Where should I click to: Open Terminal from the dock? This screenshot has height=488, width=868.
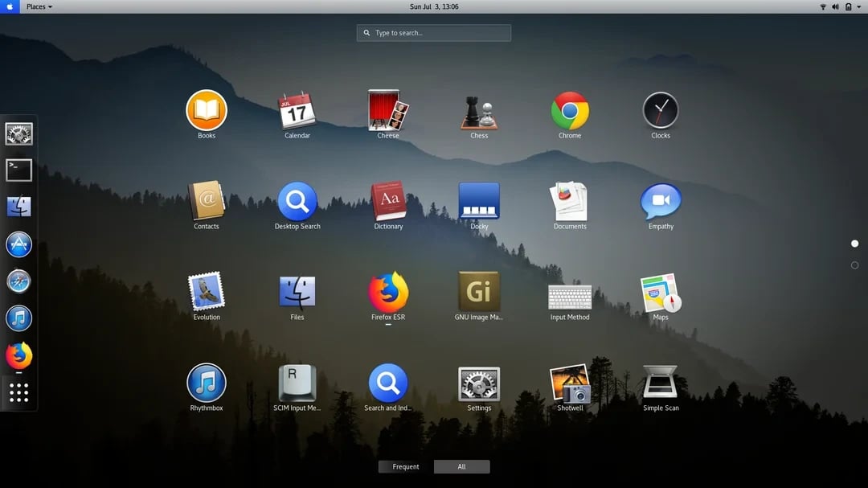point(18,170)
